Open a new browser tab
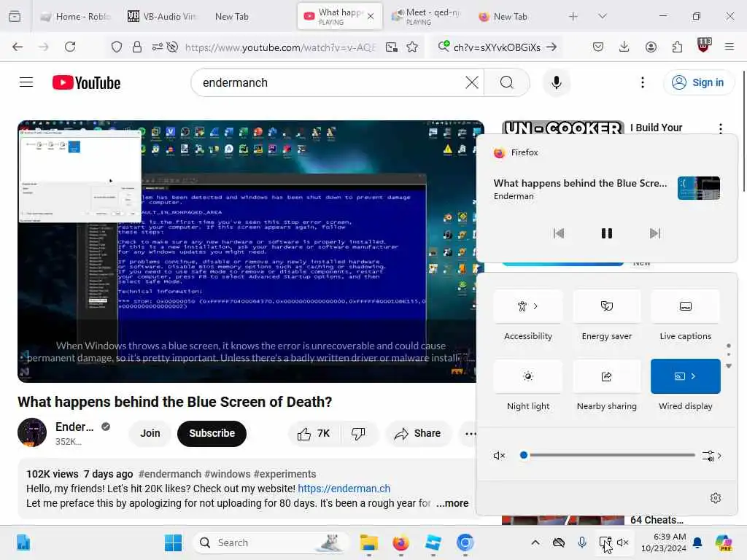 573,17
